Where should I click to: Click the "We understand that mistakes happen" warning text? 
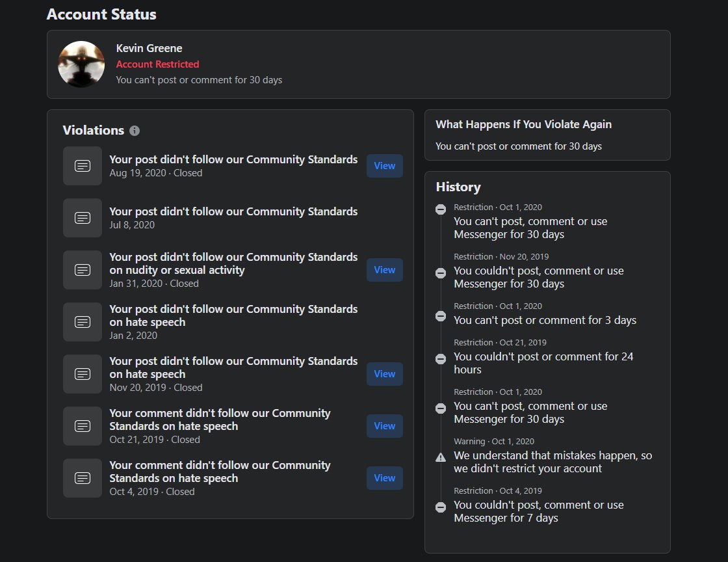[x=553, y=462]
